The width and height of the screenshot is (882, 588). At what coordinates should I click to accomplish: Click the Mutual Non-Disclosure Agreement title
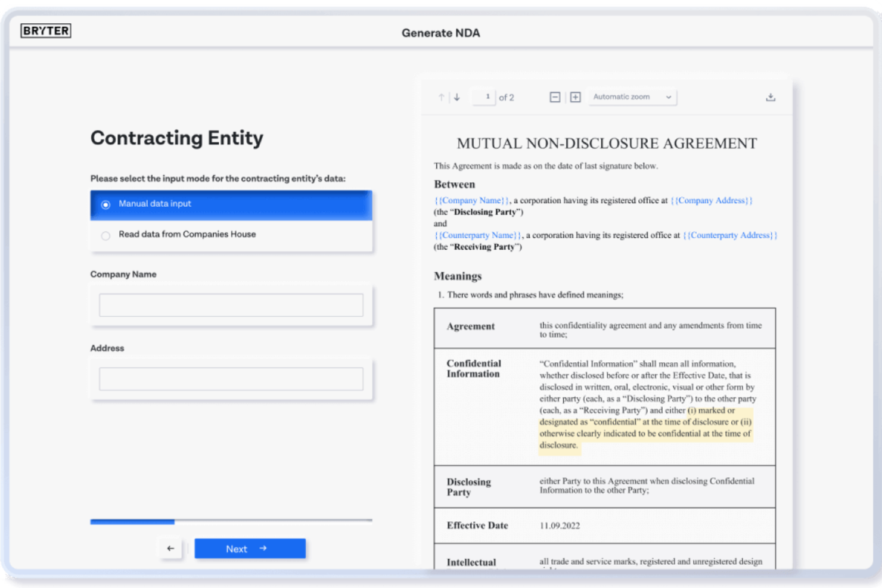[x=607, y=144]
